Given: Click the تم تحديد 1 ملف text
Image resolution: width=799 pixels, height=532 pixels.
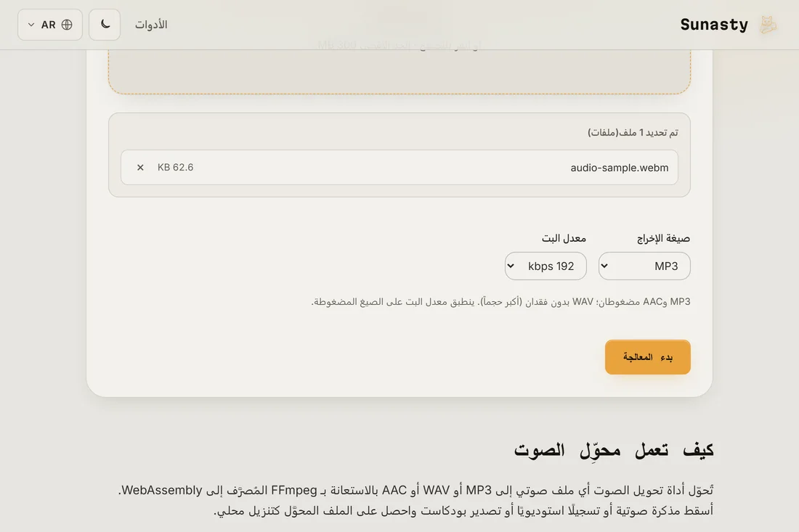Looking at the screenshot, I should (633, 132).
